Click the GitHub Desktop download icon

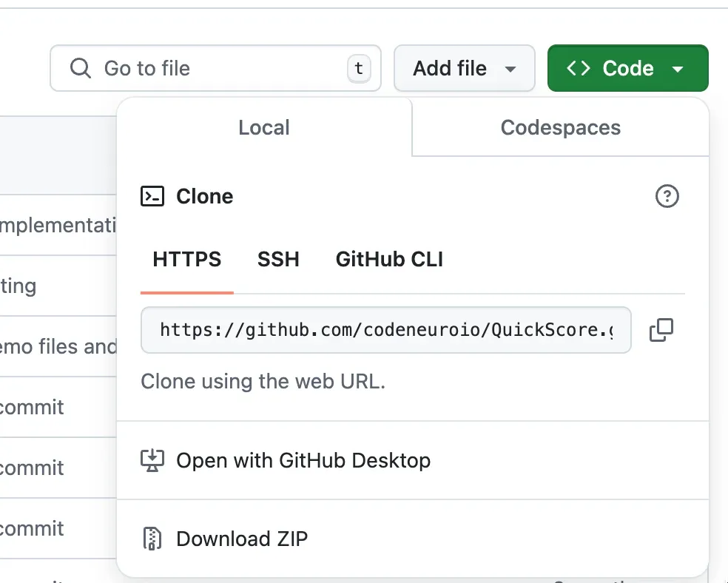point(152,459)
